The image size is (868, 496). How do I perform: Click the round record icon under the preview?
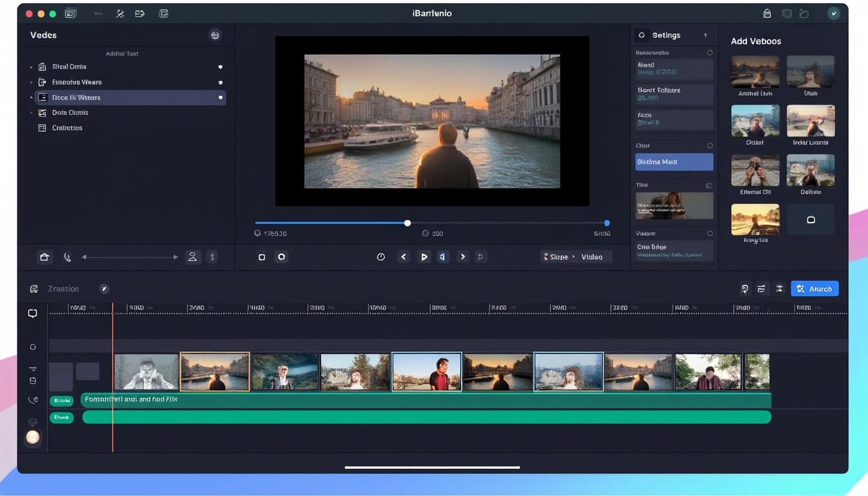282,256
